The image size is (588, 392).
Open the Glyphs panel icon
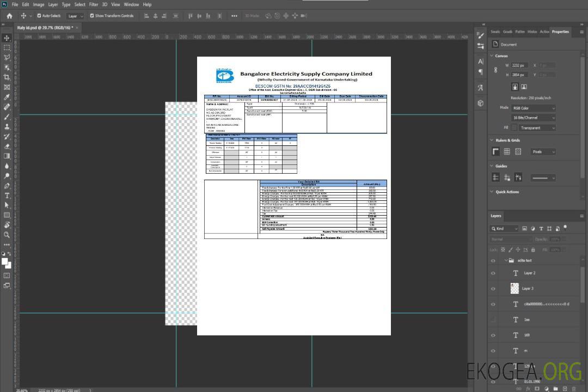[x=481, y=88]
